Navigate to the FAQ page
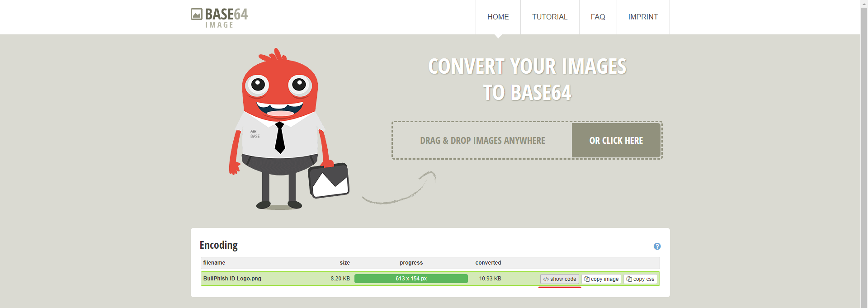The image size is (868, 308). point(598,17)
